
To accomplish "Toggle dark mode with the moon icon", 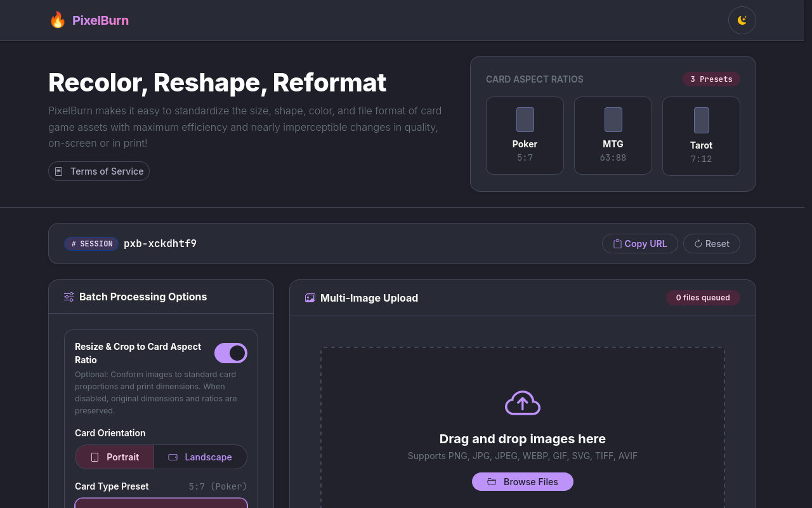I will tap(742, 20).
